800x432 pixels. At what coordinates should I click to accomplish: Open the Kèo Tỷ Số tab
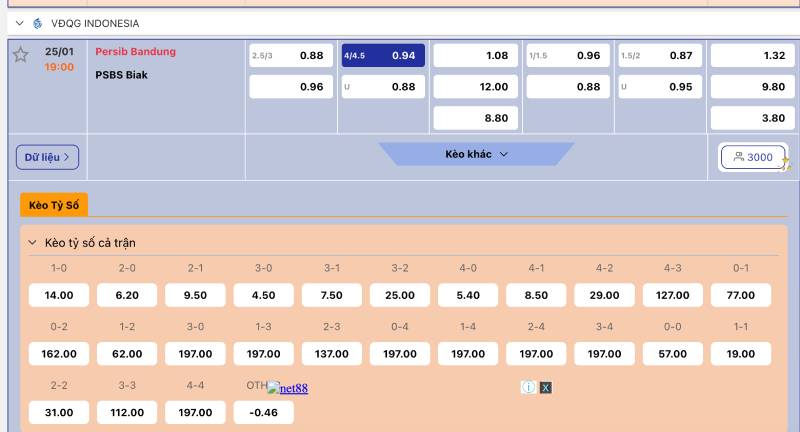(54, 205)
